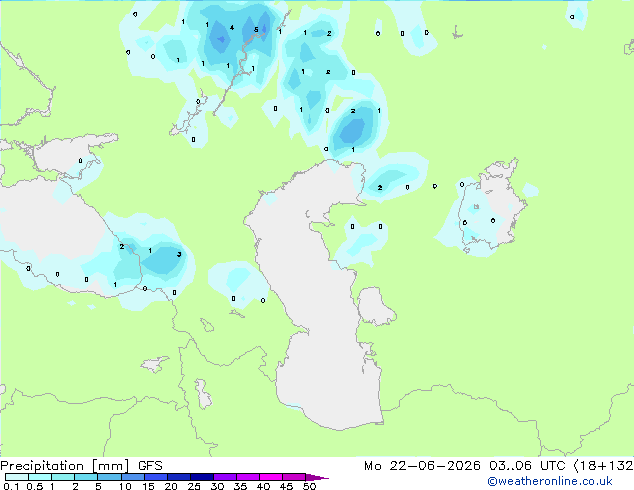This screenshot has width=634, height=490.
Task: Click the 0.1–0.5 mm legend color swatch
Action: pos(17,477)
